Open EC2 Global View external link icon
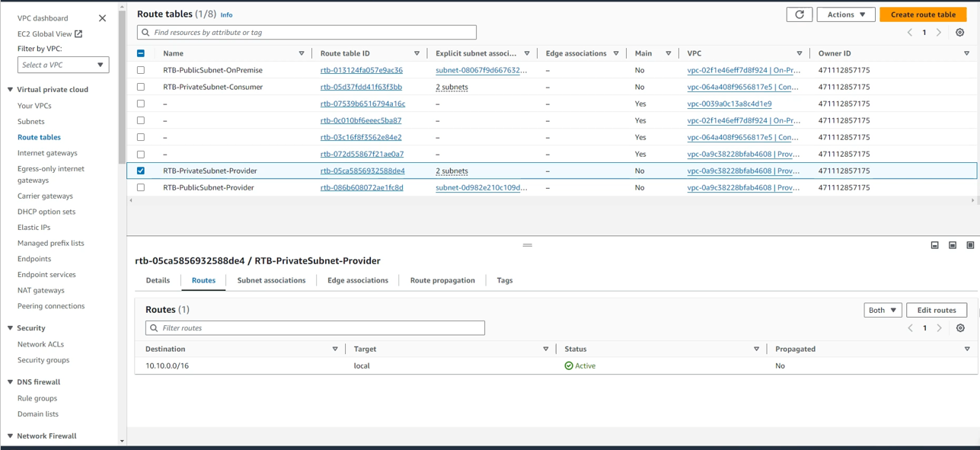 [x=78, y=34]
